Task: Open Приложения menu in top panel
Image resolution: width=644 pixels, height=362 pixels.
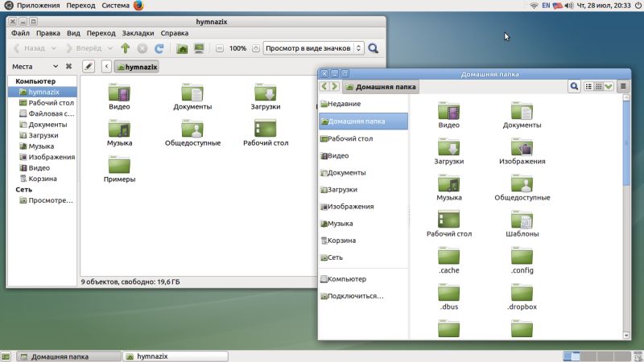Action: 38,6
